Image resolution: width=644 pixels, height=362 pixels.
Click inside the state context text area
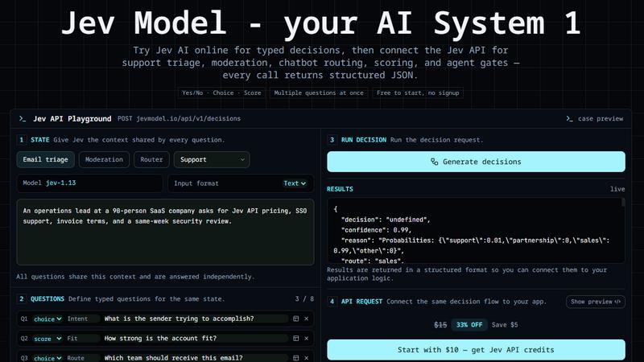(166, 232)
